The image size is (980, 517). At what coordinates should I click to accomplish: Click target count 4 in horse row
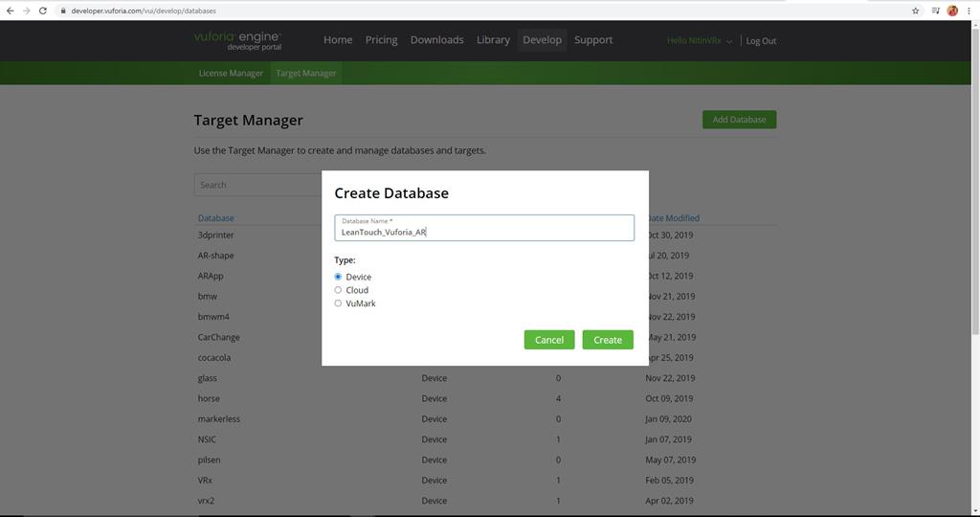point(558,398)
